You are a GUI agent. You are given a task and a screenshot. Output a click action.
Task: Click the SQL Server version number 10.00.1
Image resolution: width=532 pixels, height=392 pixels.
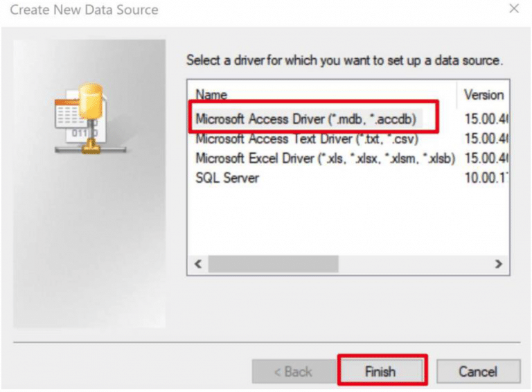[x=486, y=178]
